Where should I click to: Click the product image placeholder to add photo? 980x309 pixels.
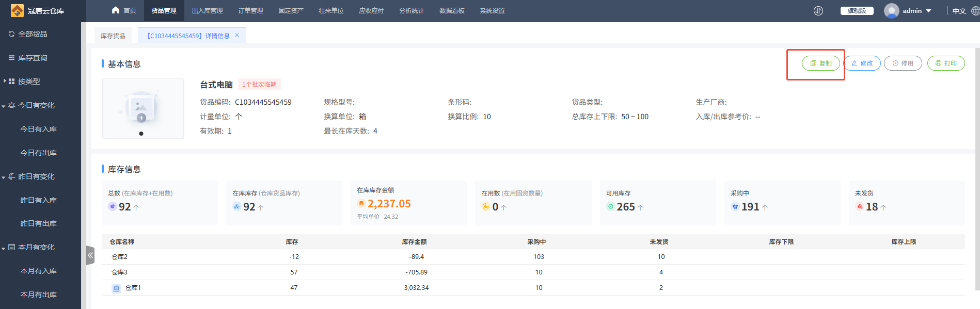pyautogui.click(x=141, y=108)
